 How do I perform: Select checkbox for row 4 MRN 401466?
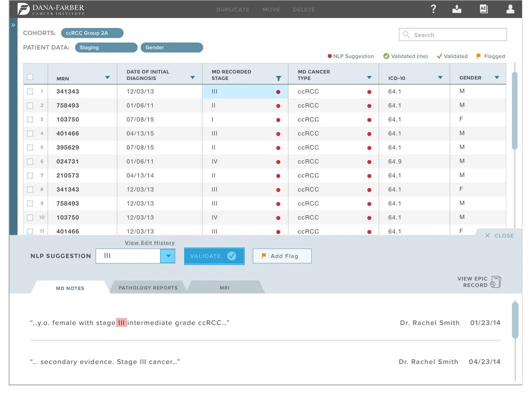(x=30, y=133)
